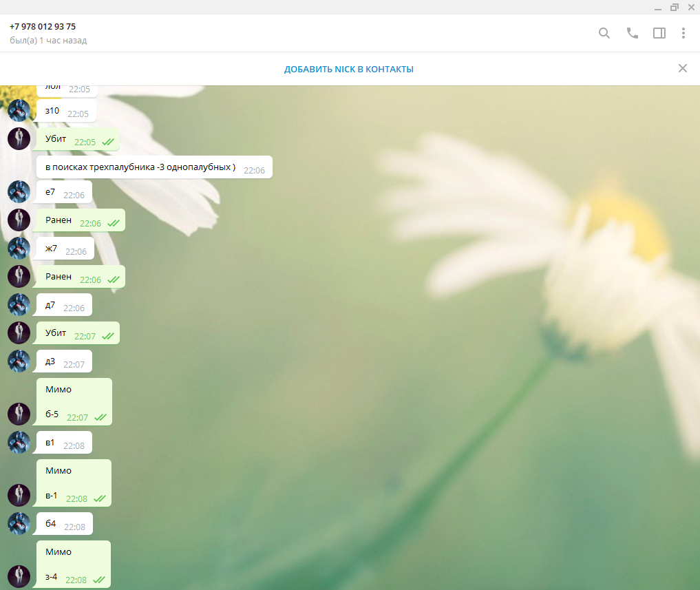
Task: Click the last seen status text
Action: pyautogui.click(x=48, y=40)
